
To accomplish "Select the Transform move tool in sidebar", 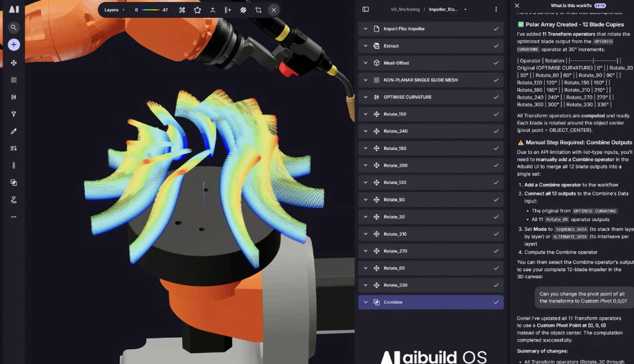I will click(x=13, y=63).
